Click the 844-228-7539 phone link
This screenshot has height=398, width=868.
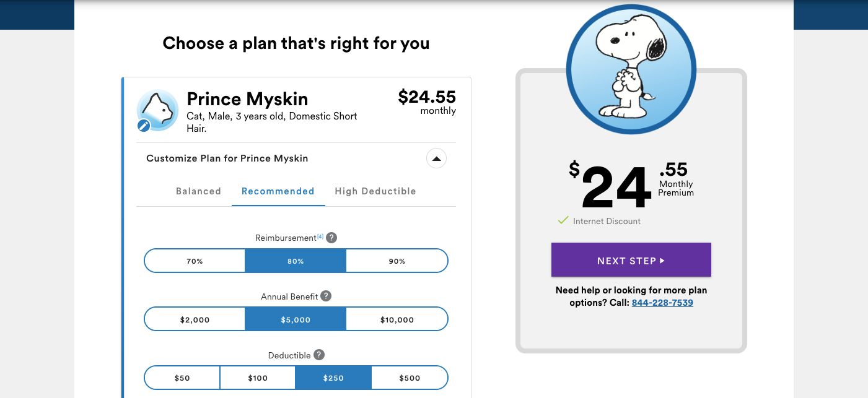tap(662, 303)
